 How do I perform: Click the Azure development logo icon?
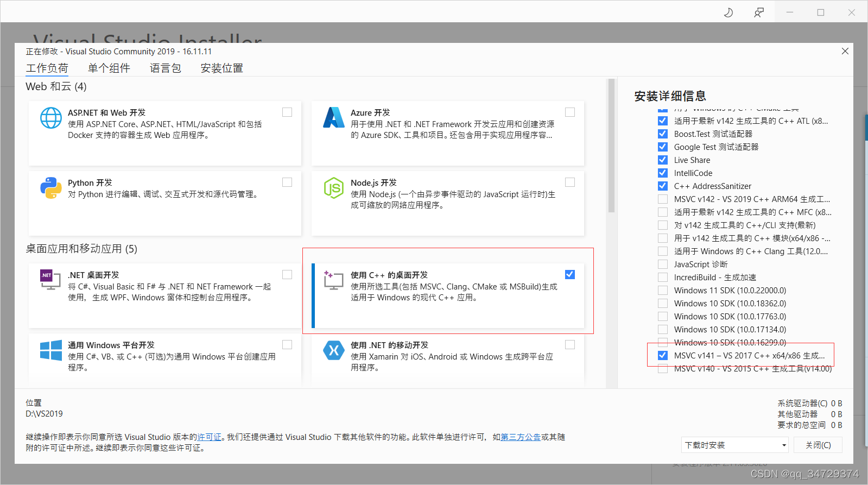(334, 118)
